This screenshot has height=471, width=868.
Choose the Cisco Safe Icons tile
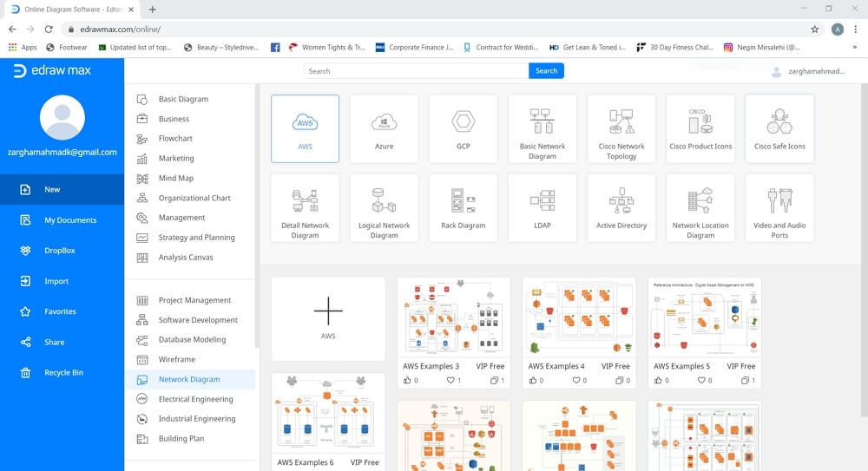pos(779,128)
